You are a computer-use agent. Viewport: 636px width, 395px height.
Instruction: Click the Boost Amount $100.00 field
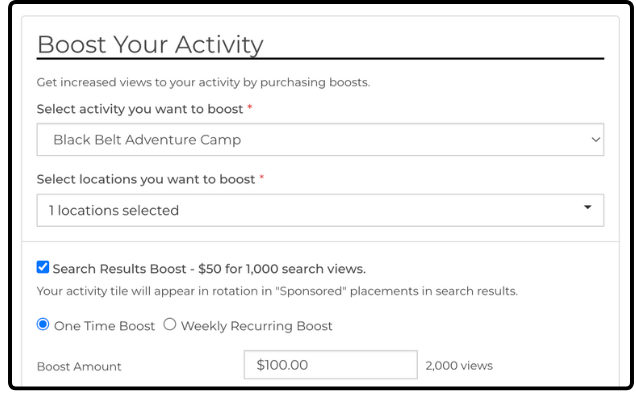tap(331, 365)
